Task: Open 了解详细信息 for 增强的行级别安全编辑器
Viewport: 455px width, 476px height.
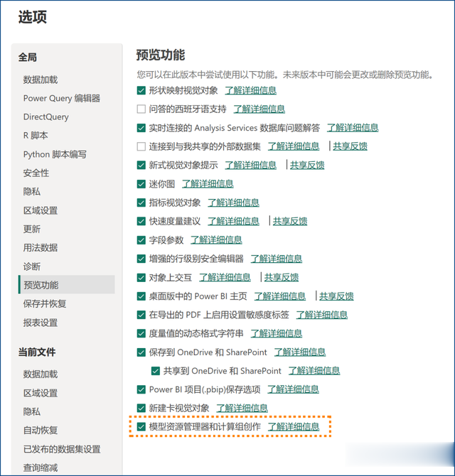Action: 276,259
